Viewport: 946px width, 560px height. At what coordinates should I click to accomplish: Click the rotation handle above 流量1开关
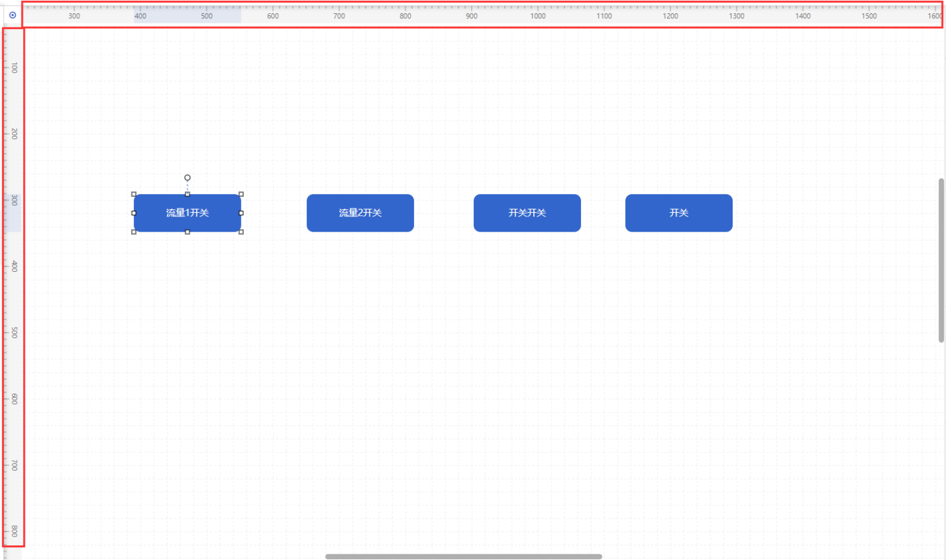pyautogui.click(x=187, y=178)
